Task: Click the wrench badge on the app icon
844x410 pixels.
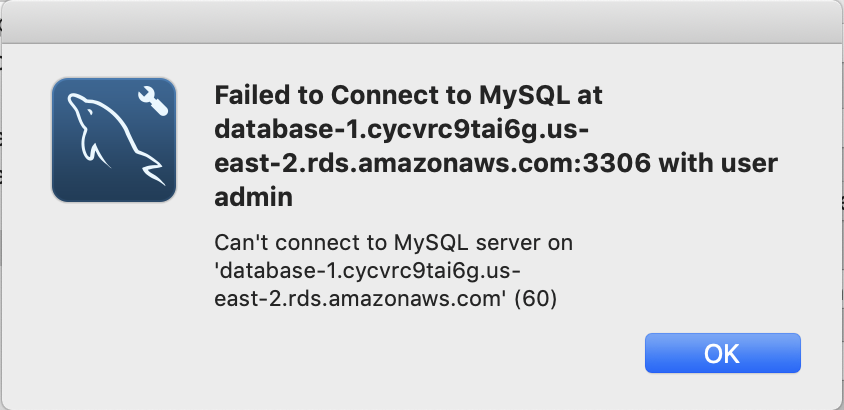Action: pyautogui.click(x=153, y=102)
